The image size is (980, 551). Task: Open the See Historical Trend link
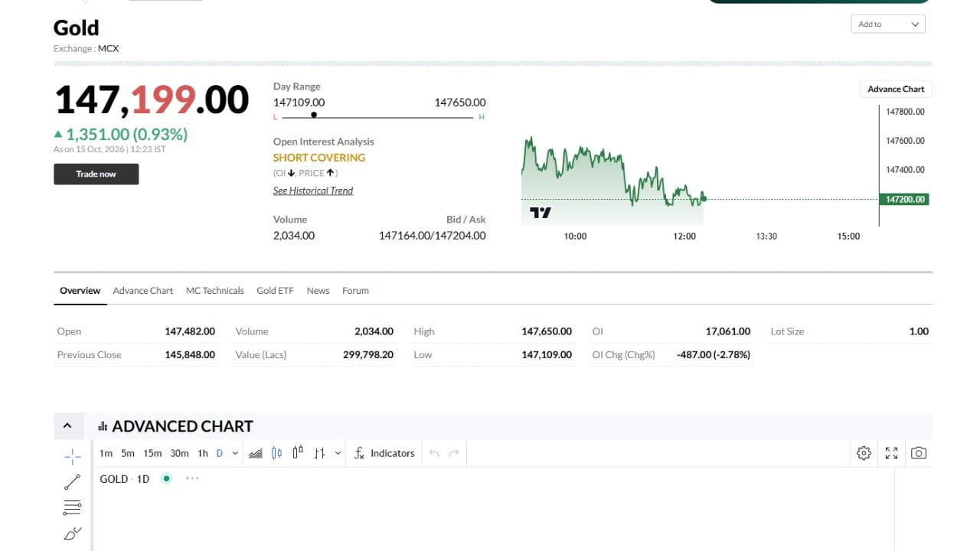coord(313,191)
